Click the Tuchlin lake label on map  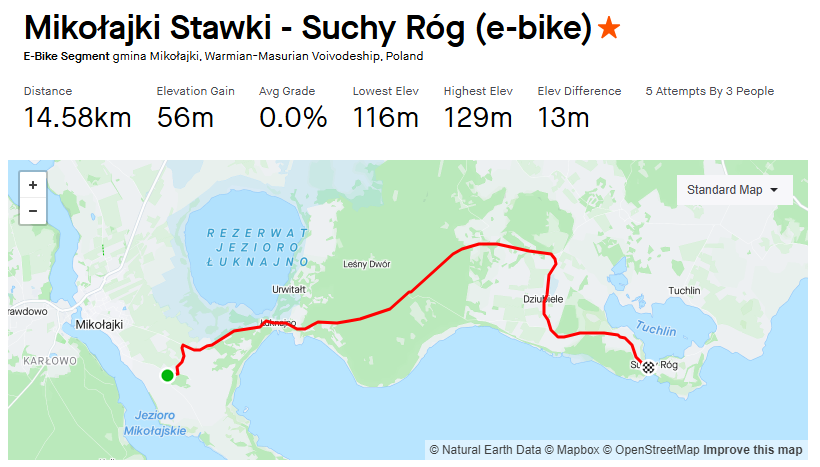(x=656, y=331)
